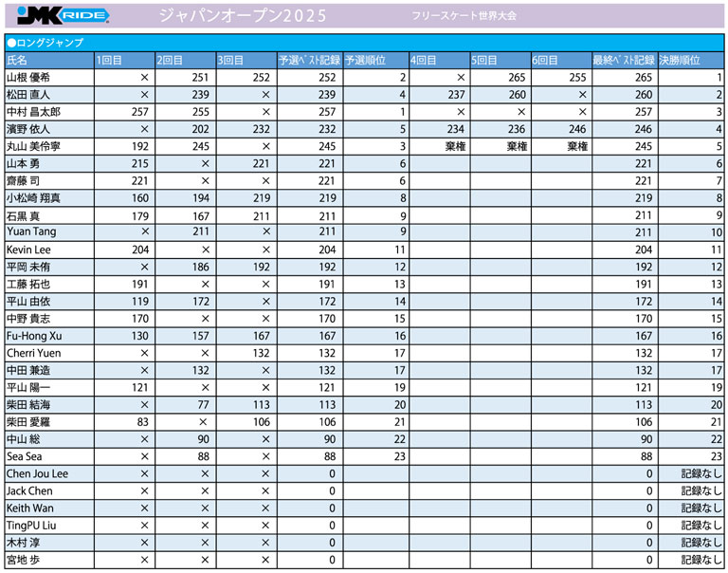Select the name 松田 直人
Screen dimensions: 728x573
[x=27, y=95]
